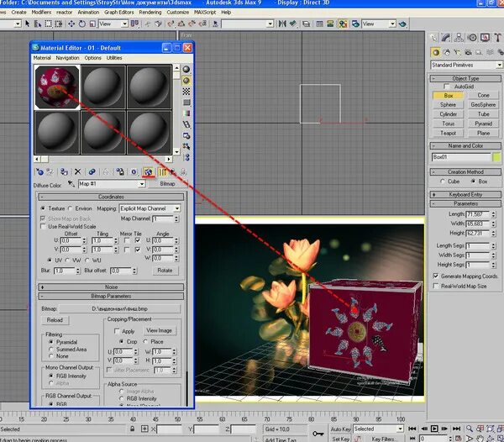Click the View Image button
Image resolution: width=504 pixels, height=442 pixels.
tap(159, 330)
